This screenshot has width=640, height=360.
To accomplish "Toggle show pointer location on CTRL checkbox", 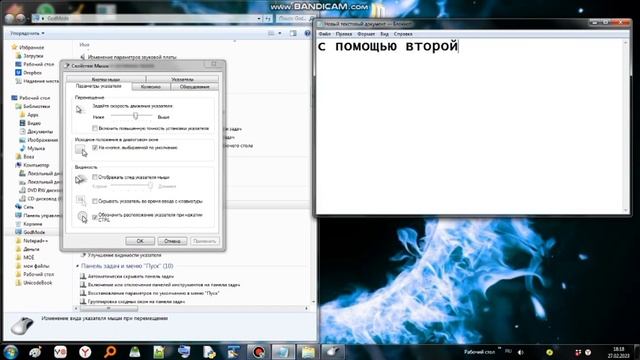I will pyautogui.click(x=95, y=217).
